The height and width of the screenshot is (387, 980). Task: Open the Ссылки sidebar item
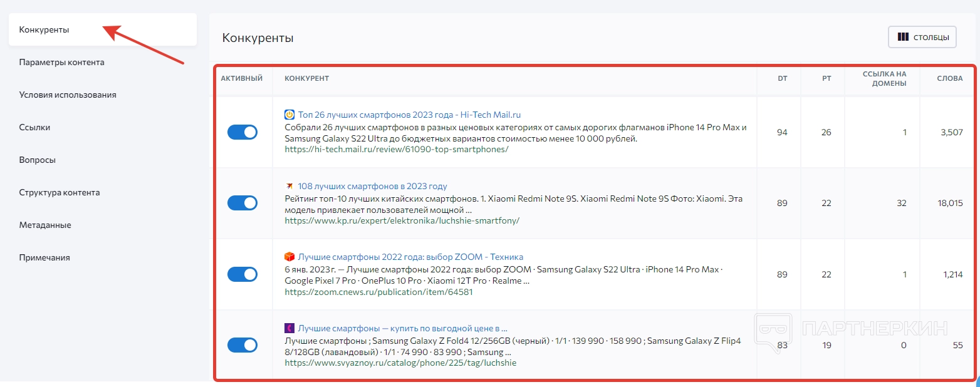coord(34,127)
